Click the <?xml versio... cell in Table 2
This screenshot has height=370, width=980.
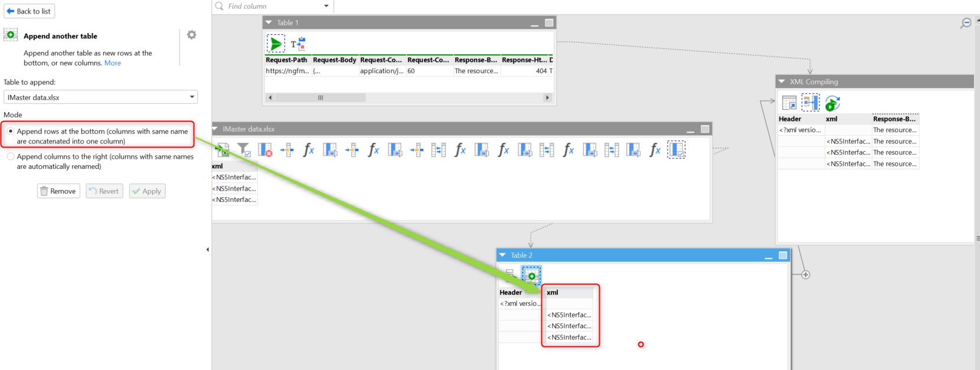click(x=521, y=303)
